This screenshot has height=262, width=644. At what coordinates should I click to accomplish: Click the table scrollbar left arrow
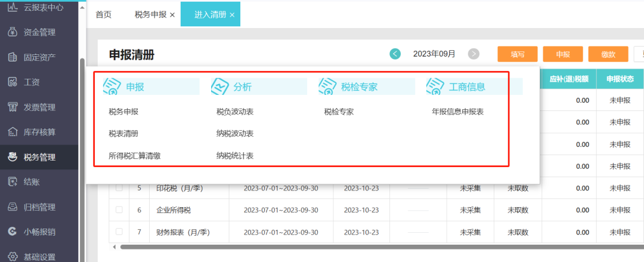click(114, 247)
